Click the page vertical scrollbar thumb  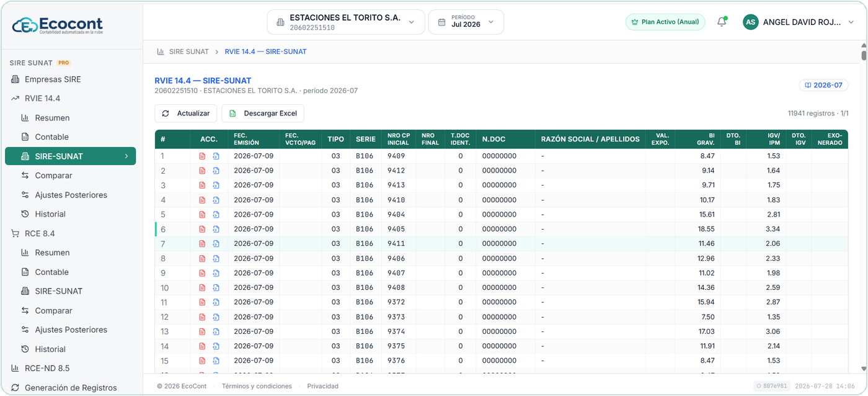[x=864, y=55]
